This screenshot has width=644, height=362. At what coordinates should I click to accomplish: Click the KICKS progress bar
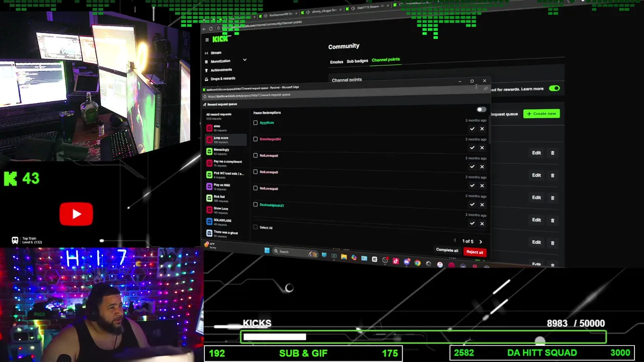423,337
